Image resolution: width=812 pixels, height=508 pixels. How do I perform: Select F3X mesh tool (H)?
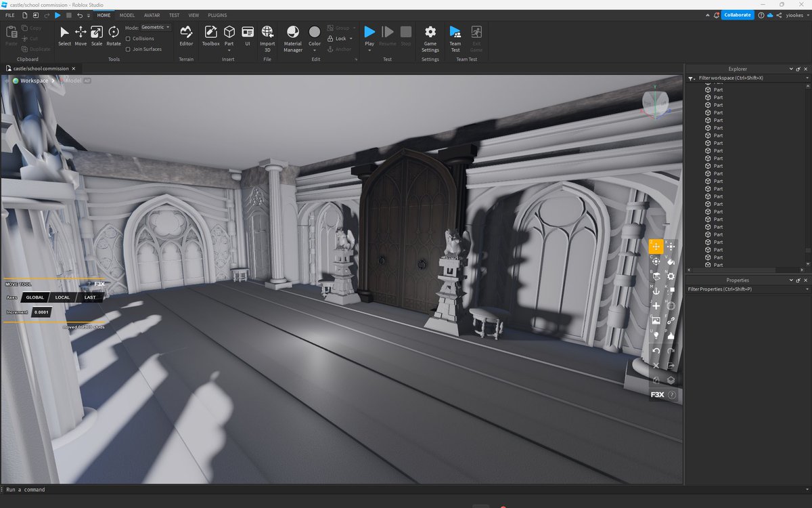pyautogui.click(x=671, y=306)
